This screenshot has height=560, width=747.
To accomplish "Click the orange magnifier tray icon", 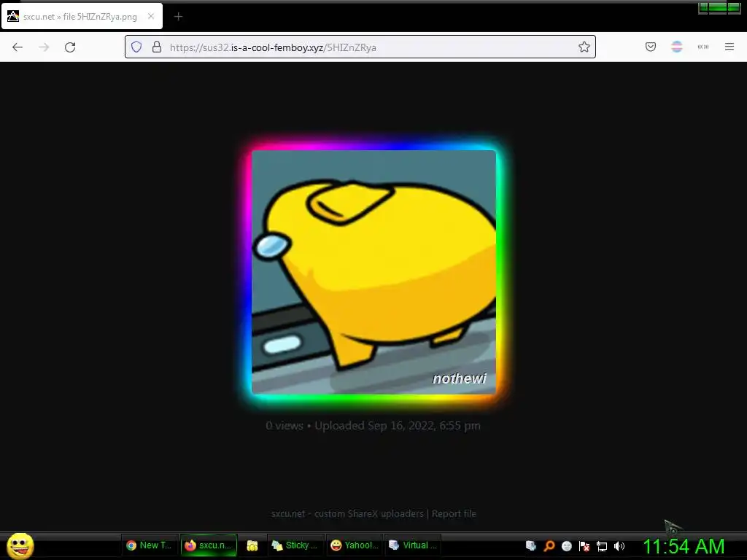I will 549,545.
